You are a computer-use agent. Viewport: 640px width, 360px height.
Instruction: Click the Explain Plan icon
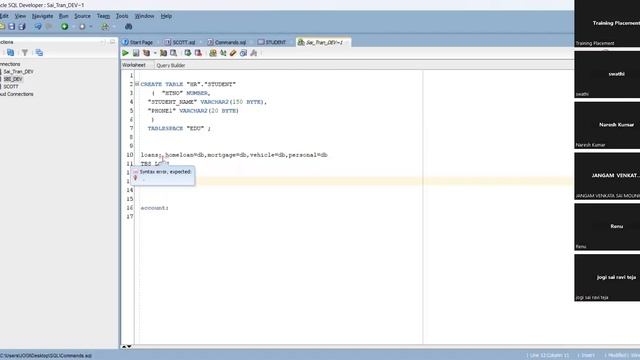point(146,53)
